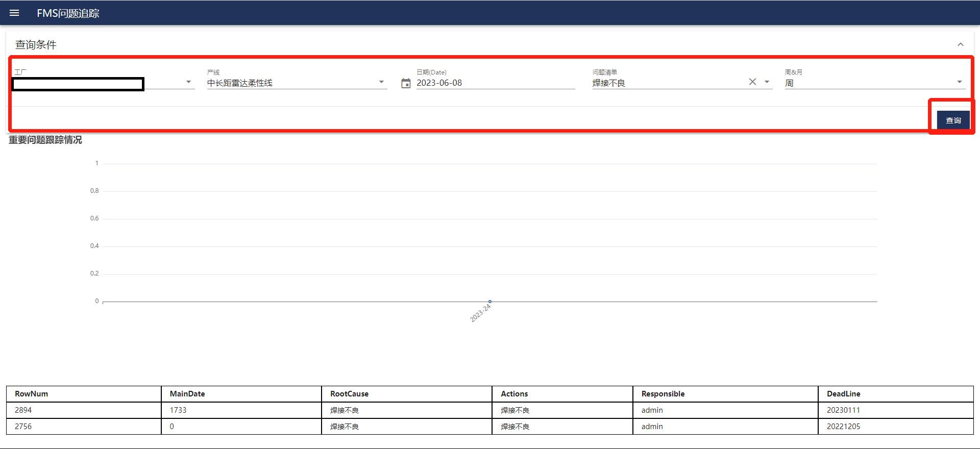Collapse the 查询条件 panel chevron
Viewport: 980px width, 449px height.
click(960, 44)
